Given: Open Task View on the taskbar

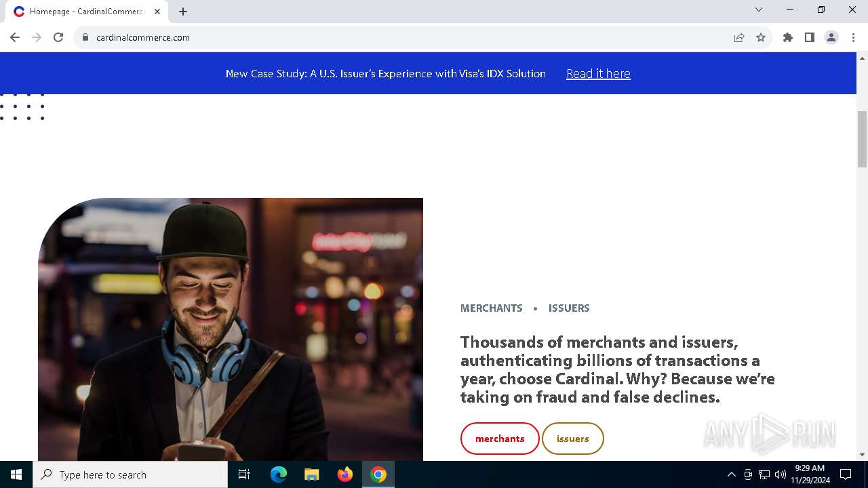Looking at the screenshot, I should 244,474.
